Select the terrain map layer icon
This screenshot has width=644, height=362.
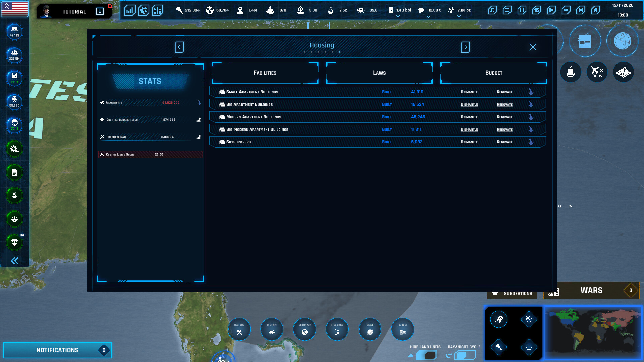click(x=624, y=72)
